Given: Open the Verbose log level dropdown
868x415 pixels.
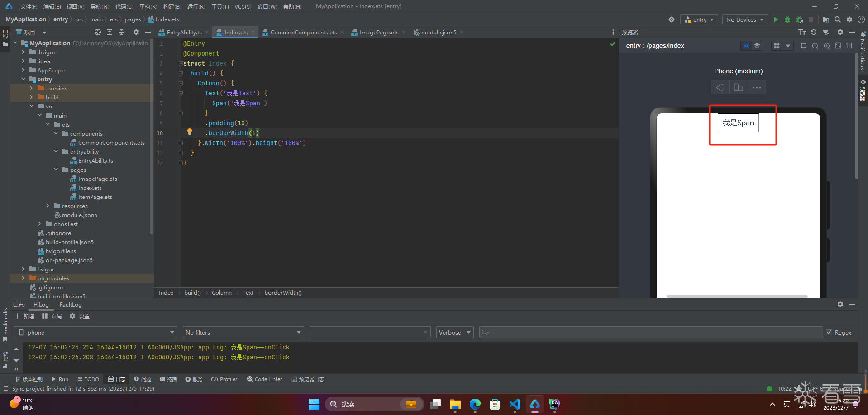Looking at the screenshot, I should pyautogui.click(x=454, y=332).
